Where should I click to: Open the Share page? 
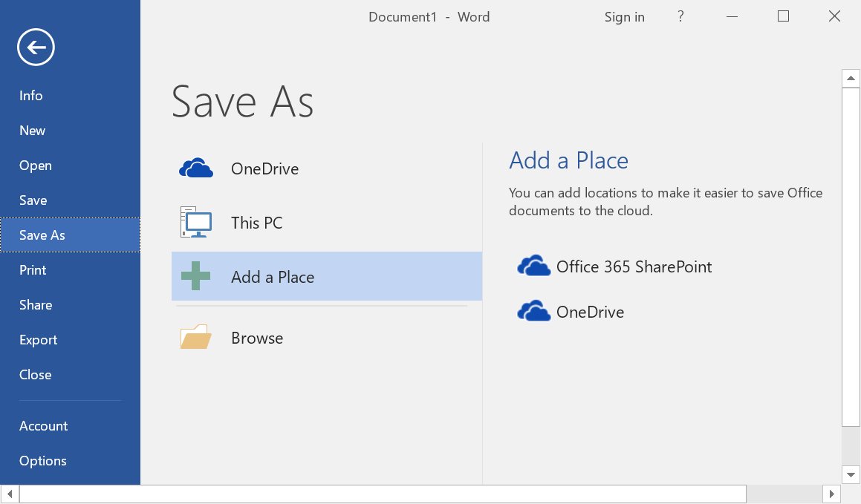coord(71,305)
